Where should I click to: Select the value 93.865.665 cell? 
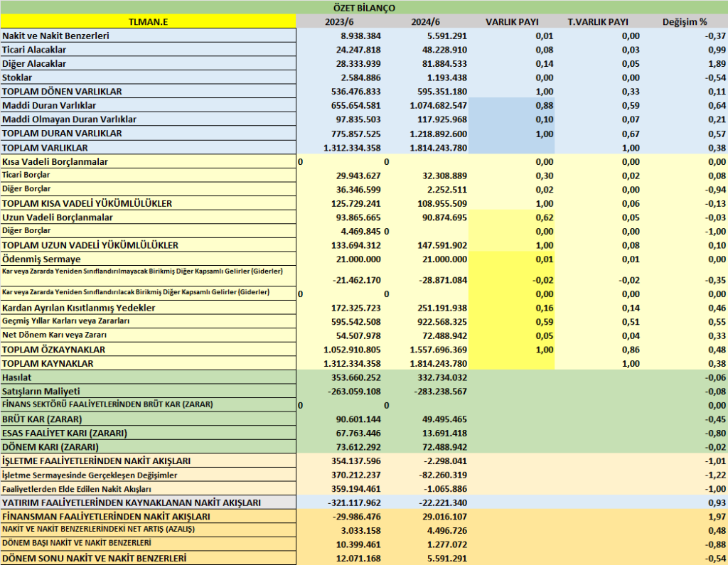click(358, 217)
